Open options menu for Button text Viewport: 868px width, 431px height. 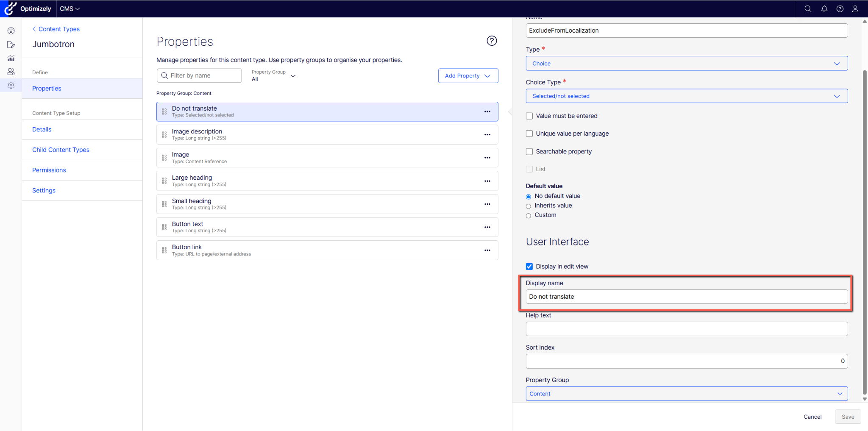(x=487, y=227)
